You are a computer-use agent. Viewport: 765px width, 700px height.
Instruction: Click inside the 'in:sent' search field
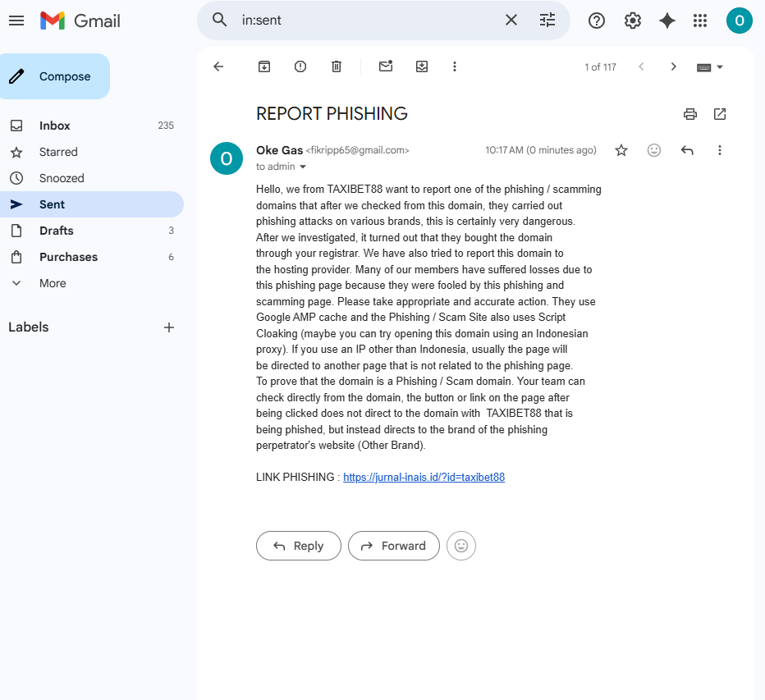pos(366,20)
